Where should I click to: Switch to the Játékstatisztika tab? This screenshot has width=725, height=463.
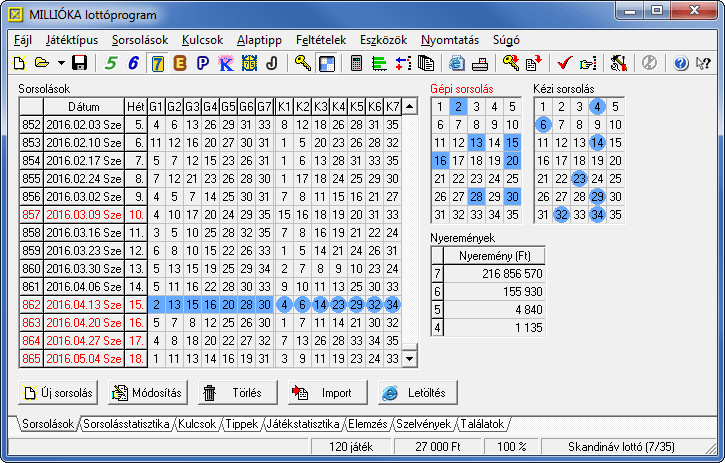303,424
